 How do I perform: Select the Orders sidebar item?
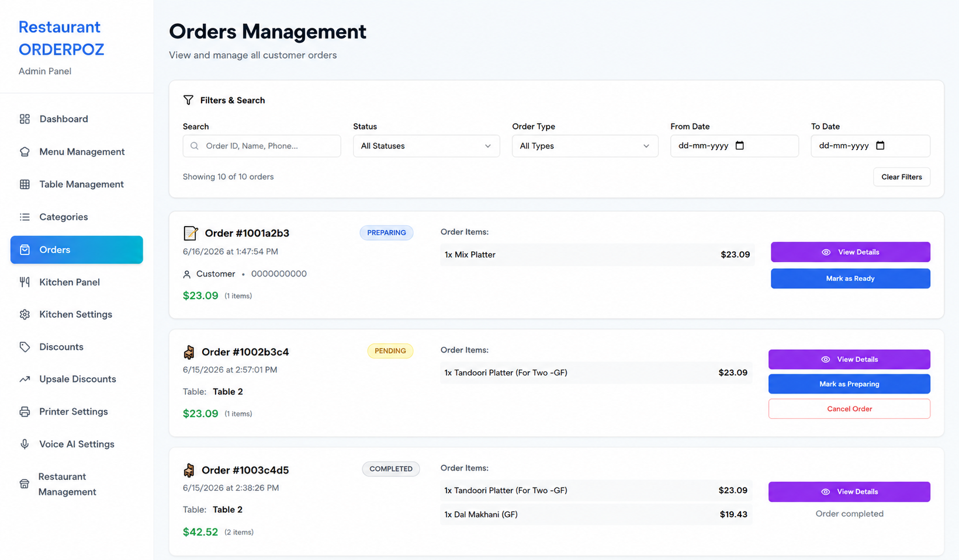[x=77, y=250]
